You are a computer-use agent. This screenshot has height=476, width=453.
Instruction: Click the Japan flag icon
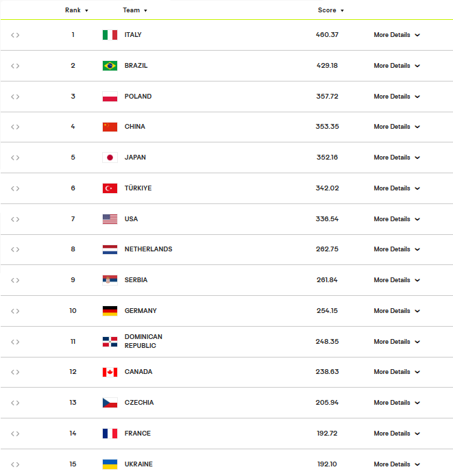tap(110, 158)
